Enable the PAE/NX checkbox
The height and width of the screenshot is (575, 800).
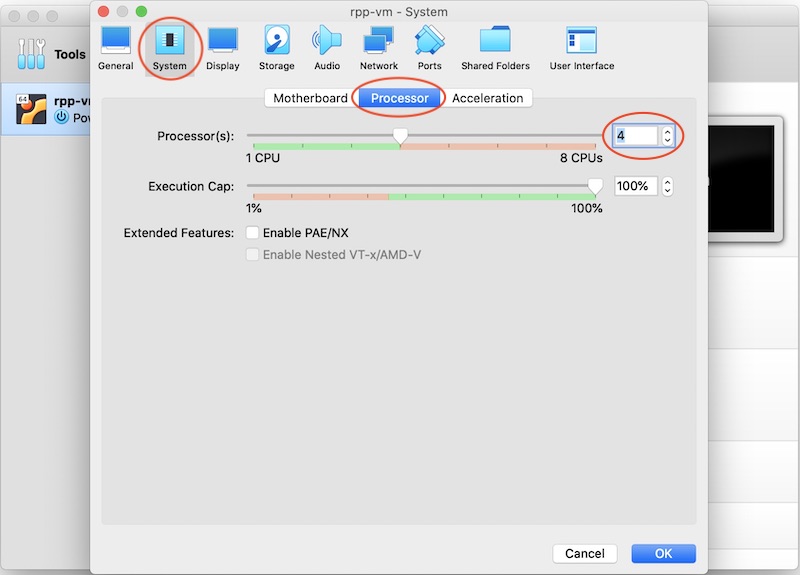[x=252, y=233]
